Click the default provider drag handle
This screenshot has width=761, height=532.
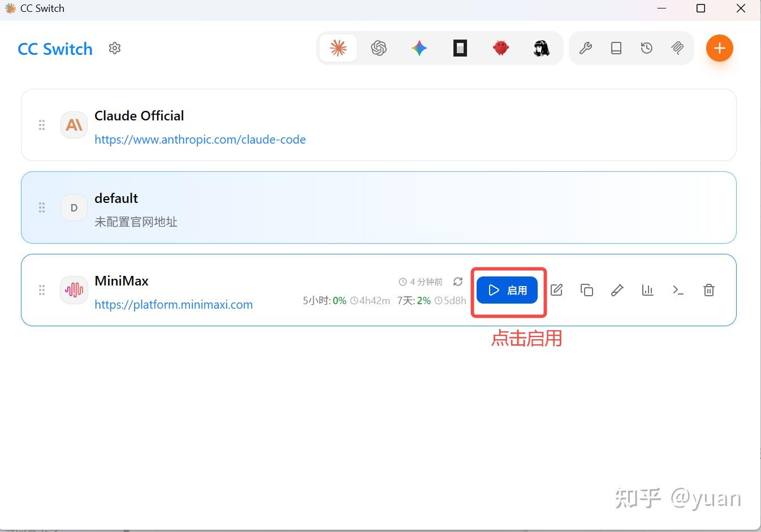tap(42, 207)
